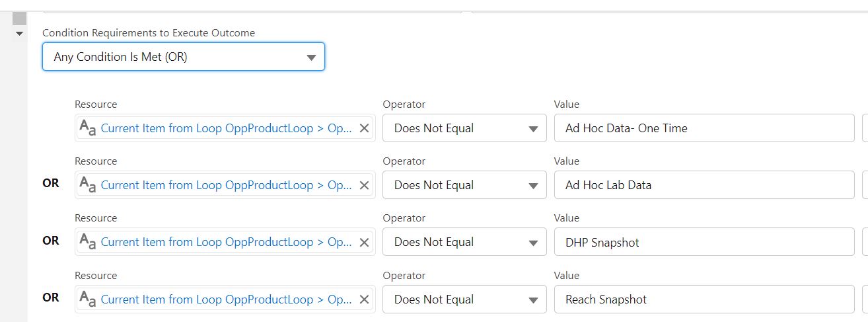Open the Condition Requirements dropdown

(183, 57)
